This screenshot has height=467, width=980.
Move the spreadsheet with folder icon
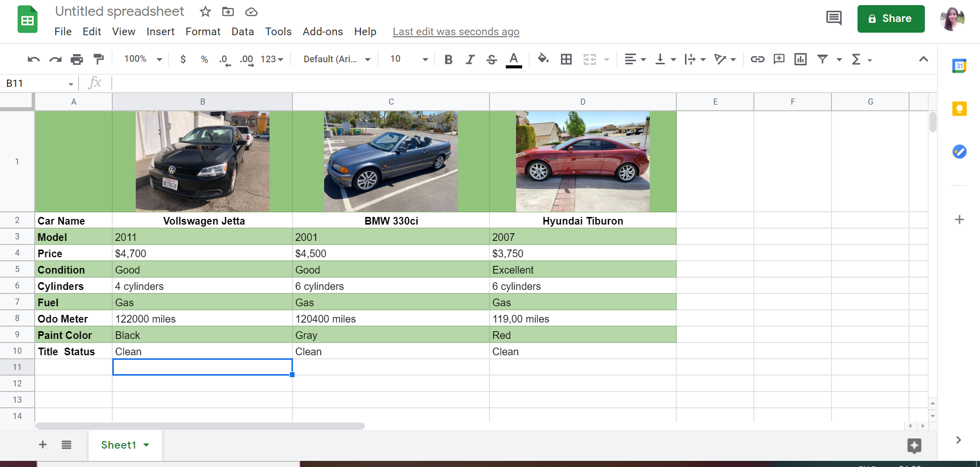coord(228,12)
